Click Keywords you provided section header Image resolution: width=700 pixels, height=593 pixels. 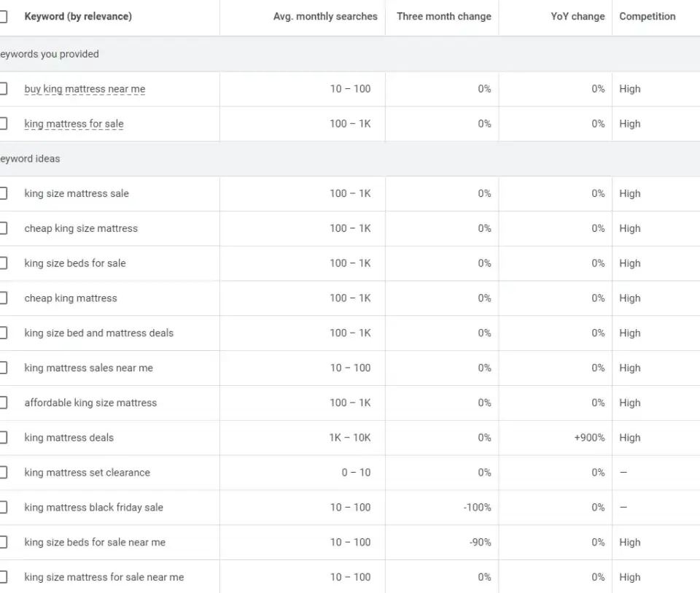pyautogui.click(x=49, y=54)
